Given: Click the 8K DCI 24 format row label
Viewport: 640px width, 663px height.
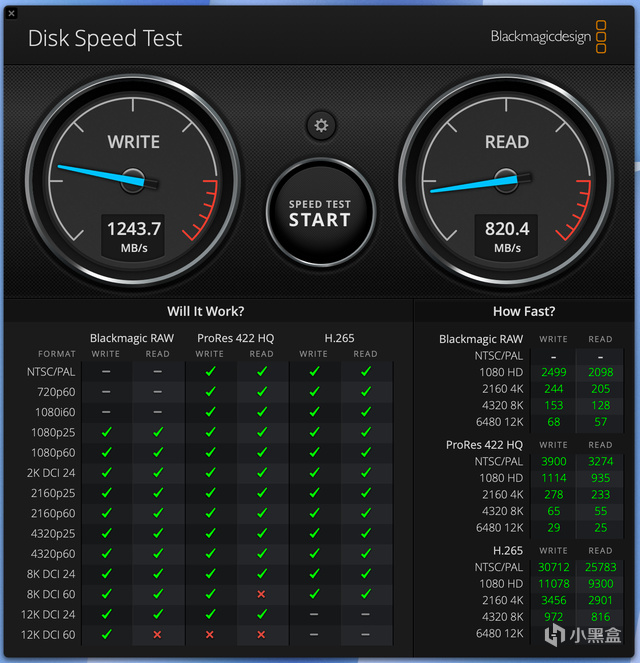Looking at the screenshot, I should coord(51,574).
